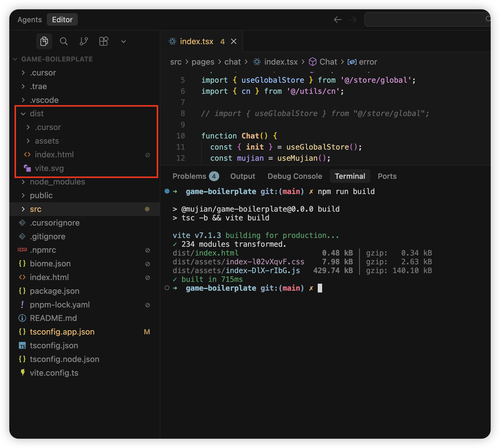The width and height of the screenshot is (500, 448).
Task: Open the Debug Console tab
Action: pos(295,176)
